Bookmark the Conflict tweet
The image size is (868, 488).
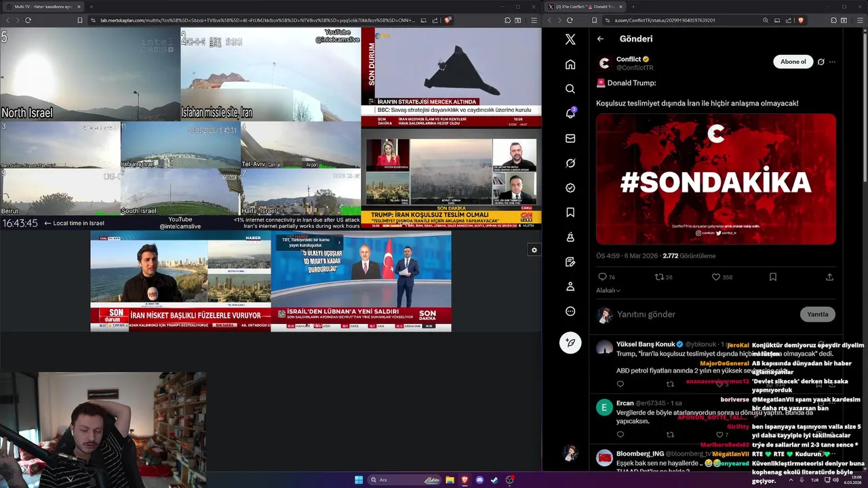click(x=772, y=277)
